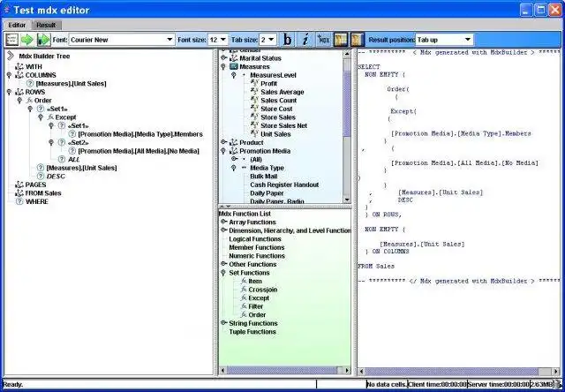Switch to the Editor tab
The height and width of the screenshot is (392, 565).
(17, 26)
